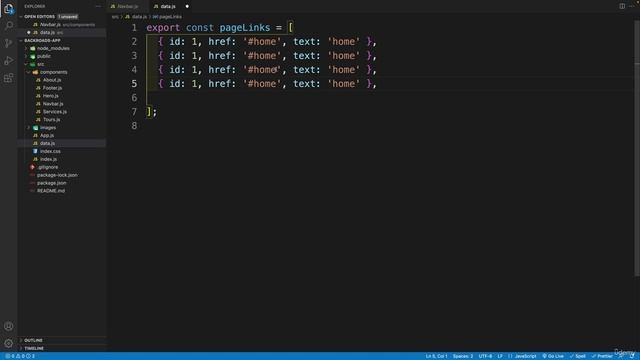The image size is (640, 360).
Task: Collapse the BACKROADS-APP section
Action: [x=42, y=40]
